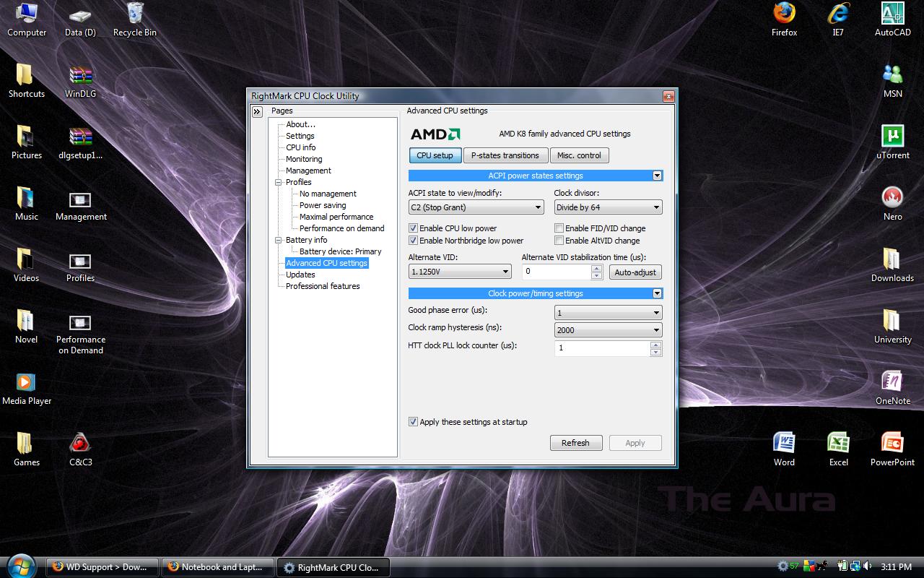Open the ACPI state to view/modify dropdown
The height and width of the screenshot is (578, 924).
476,207
